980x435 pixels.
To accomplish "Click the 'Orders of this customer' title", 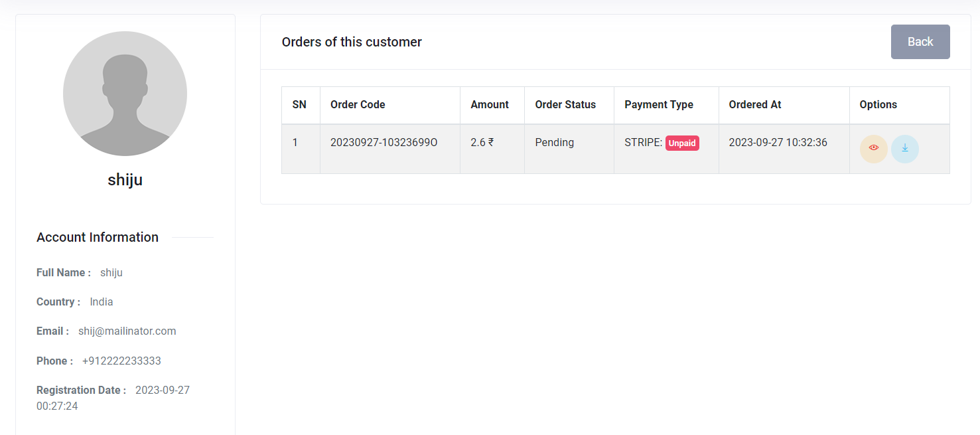I will click(352, 42).
